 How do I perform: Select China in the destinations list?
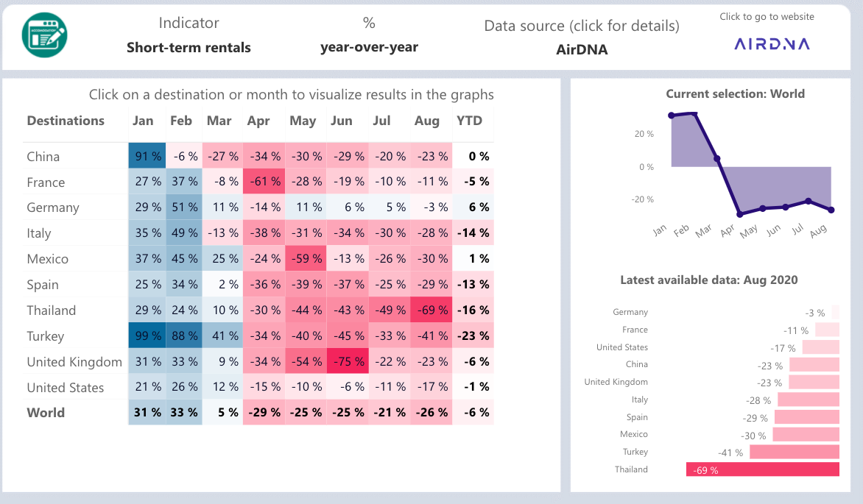pos(43,157)
